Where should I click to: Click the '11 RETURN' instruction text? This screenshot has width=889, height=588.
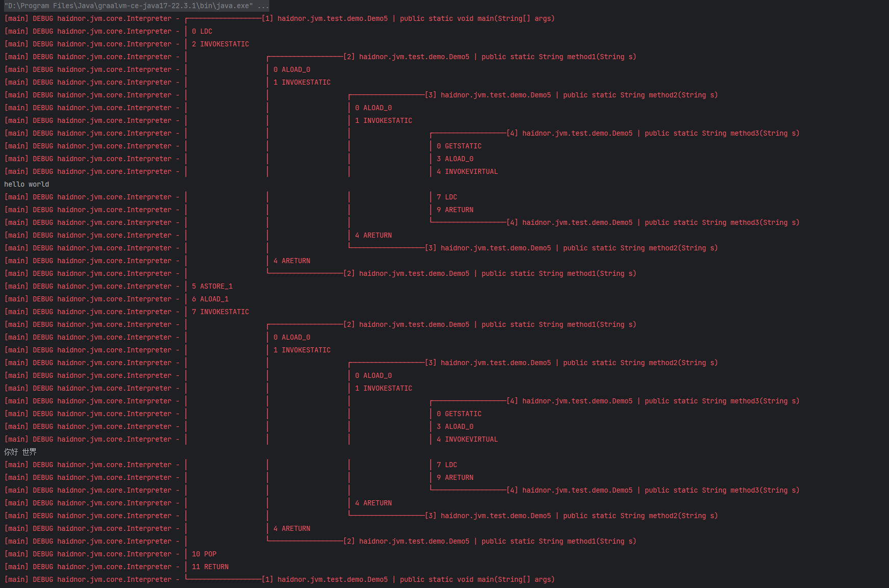click(210, 567)
